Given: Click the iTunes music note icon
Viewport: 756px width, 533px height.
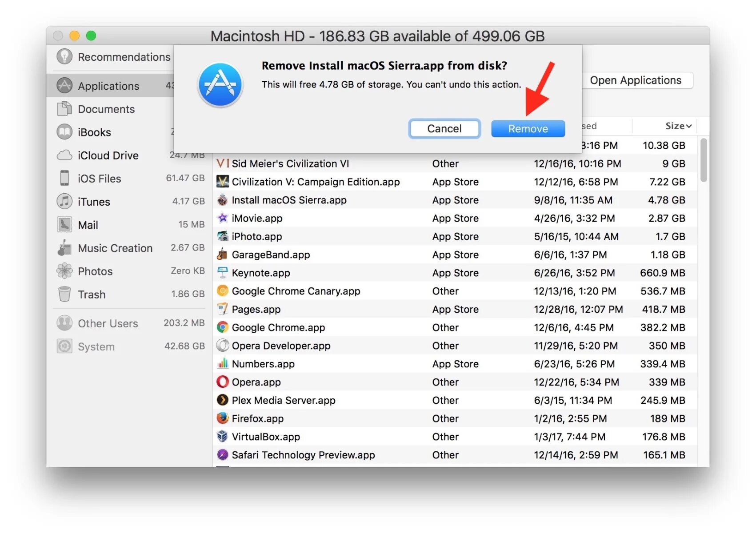Looking at the screenshot, I should [x=64, y=201].
